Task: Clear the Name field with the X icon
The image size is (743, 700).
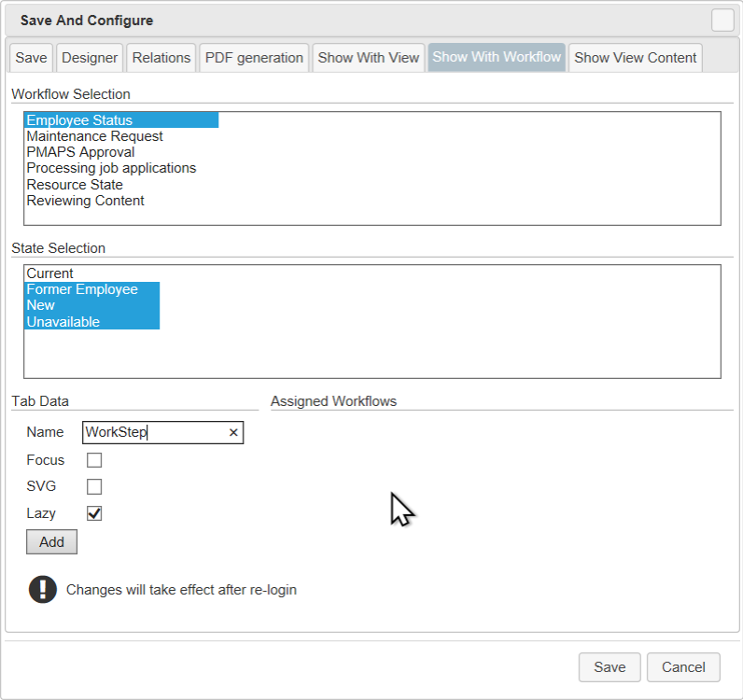Action: (233, 432)
